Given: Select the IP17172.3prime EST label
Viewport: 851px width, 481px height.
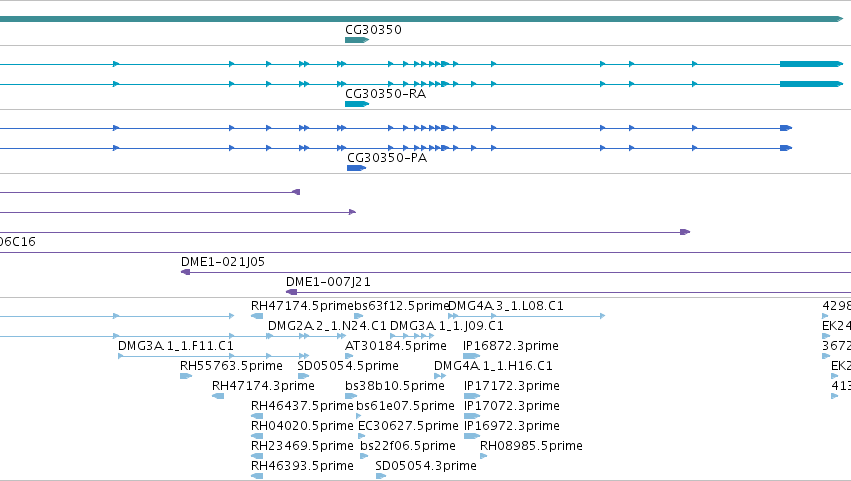Looking at the screenshot, I should tap(511, 386).
